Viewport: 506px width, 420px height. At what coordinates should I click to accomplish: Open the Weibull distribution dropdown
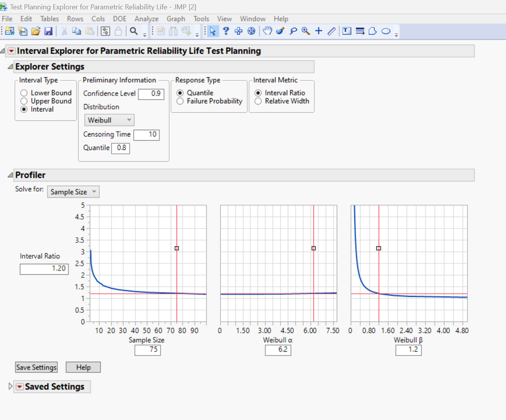click(109, 120)
